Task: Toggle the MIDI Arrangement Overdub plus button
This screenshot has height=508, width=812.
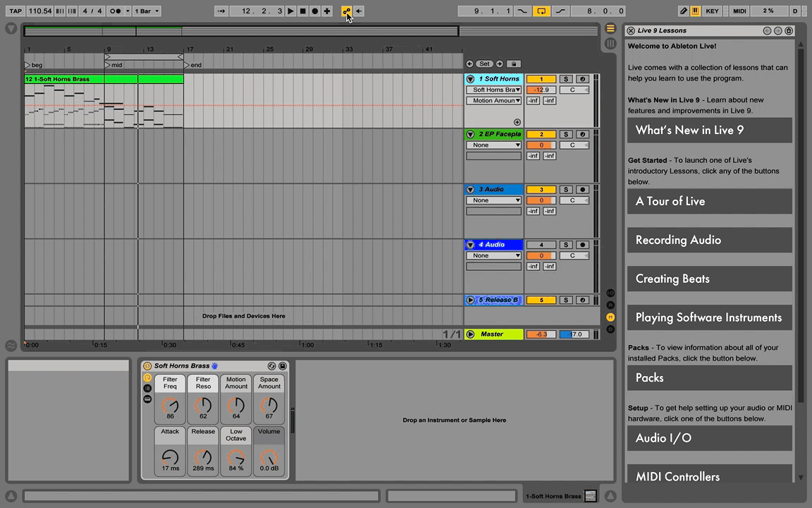Action: pos(327,11)
